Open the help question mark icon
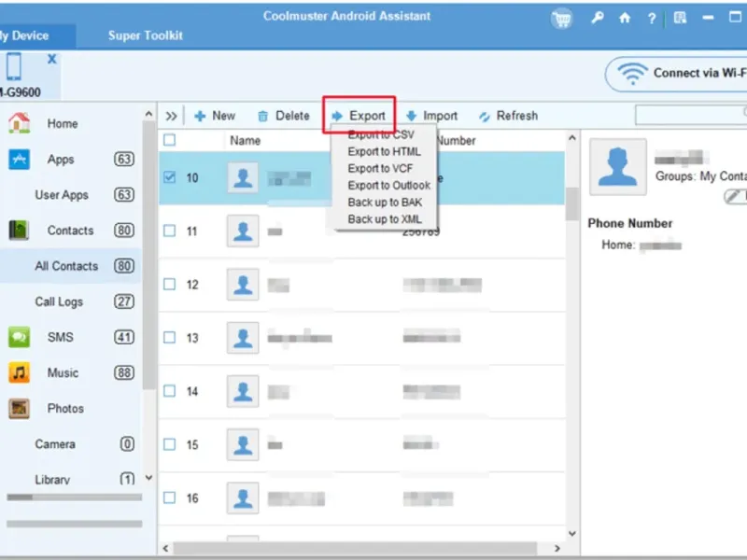This screenshot has height=560, width=747. click(x=651, y=19)
